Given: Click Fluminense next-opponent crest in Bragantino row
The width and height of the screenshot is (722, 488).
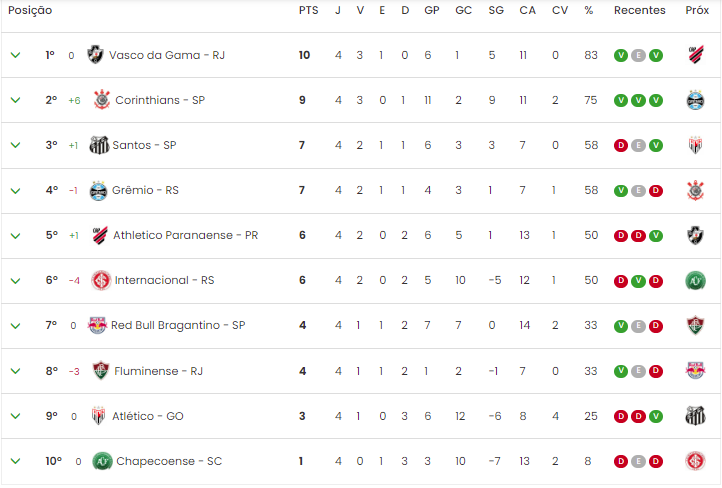Looking at the screenshot, I should 696,325.
